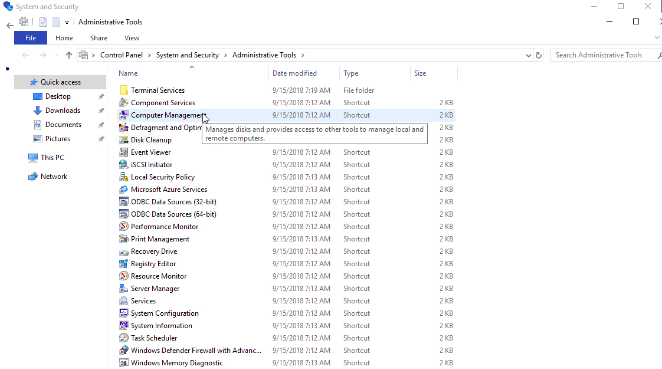The width and height of the screenshot is (662, 369).
Task: Navigate to Control Panel breadcrumb
Action: pos(121,55)
